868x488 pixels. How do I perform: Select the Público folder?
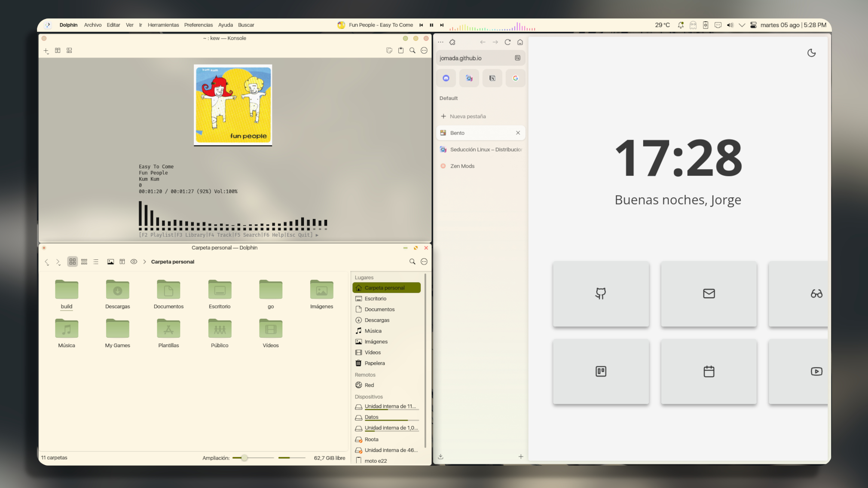tap(220, 333)
